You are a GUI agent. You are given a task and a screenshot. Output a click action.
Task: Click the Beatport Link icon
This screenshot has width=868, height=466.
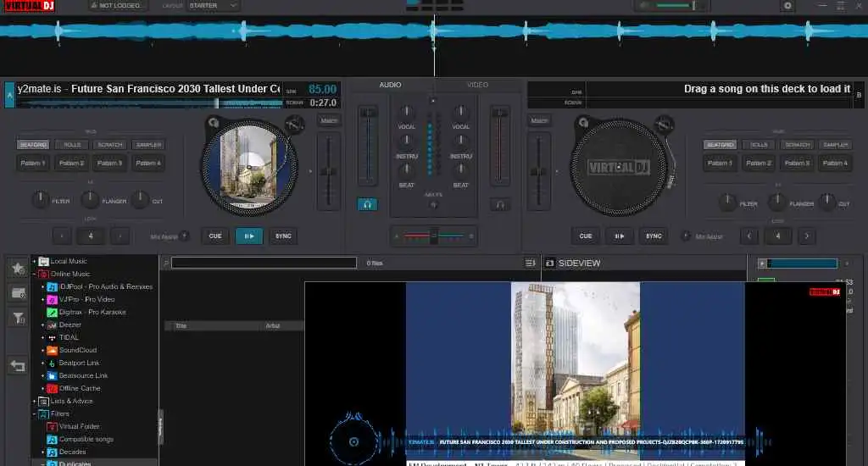[x=52, y=363]
